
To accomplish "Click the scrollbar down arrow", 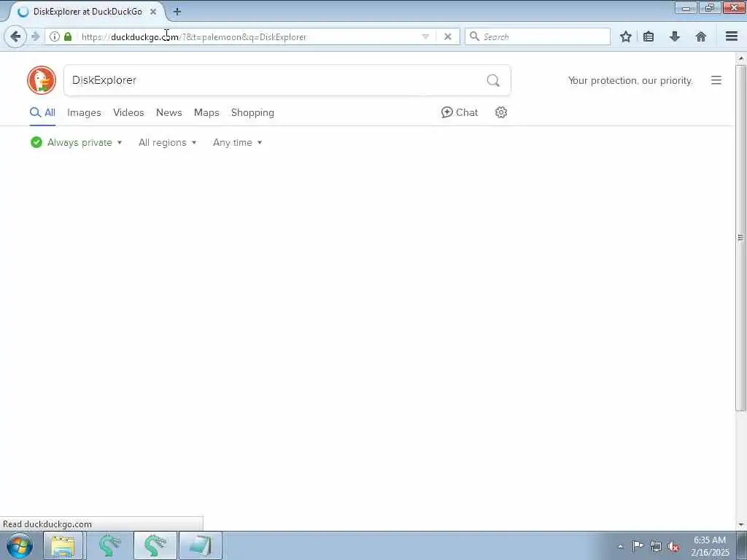I will pyautogui.click(x=741, y=525).
